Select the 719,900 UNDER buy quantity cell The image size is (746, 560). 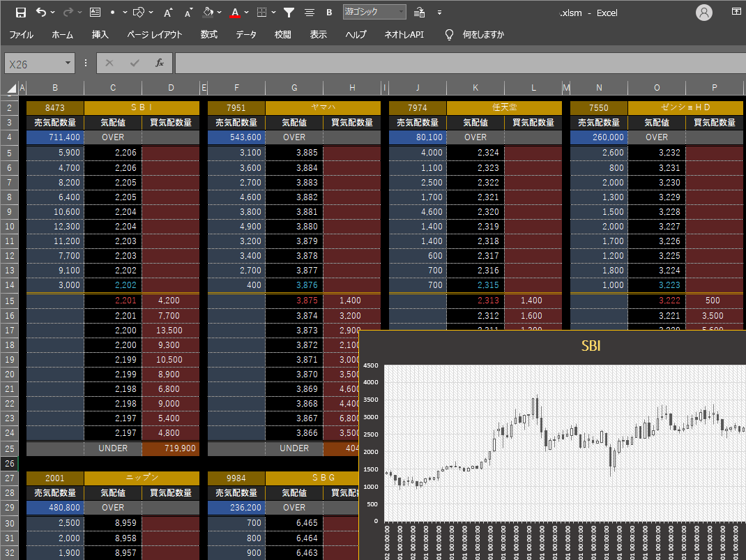click(x=170, y=448)
